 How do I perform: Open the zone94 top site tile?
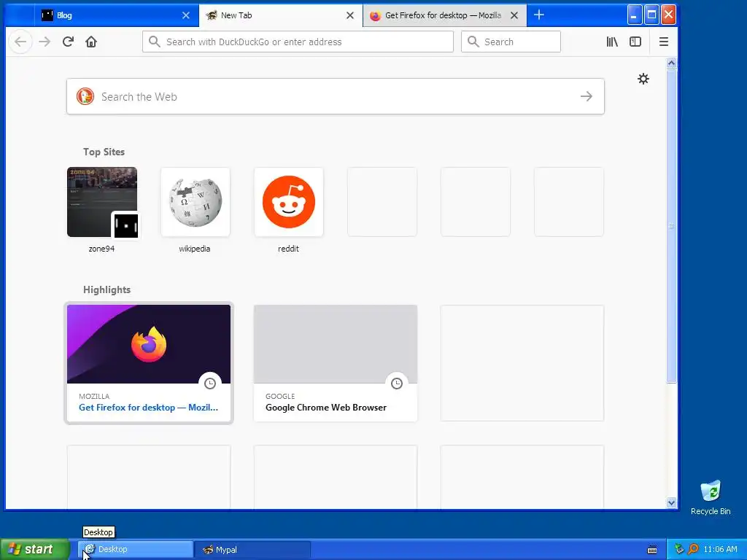point(102,202)
